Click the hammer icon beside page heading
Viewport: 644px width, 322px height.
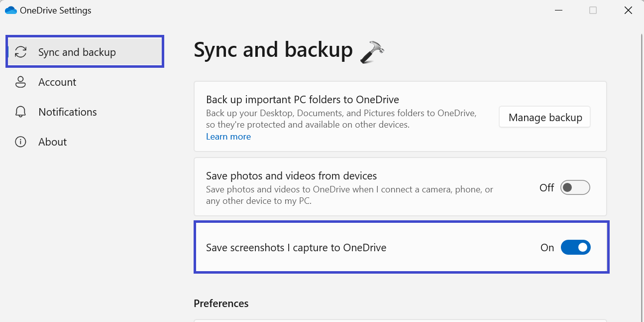[372, 52]
